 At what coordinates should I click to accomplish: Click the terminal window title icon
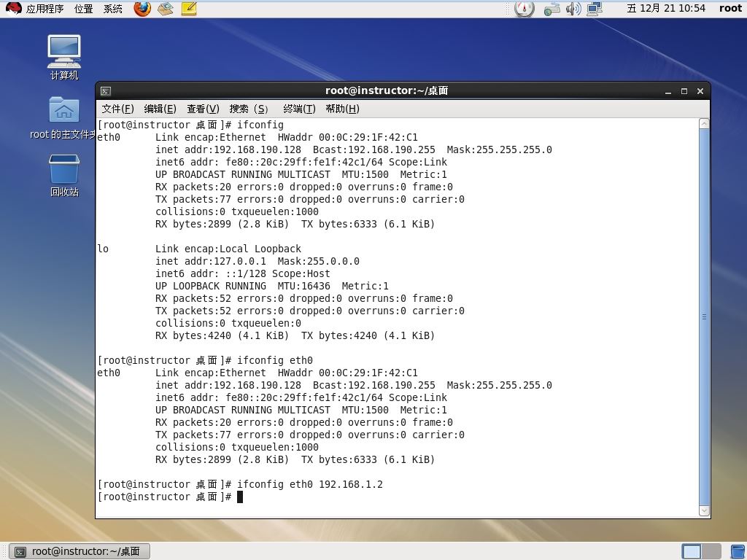106,91
